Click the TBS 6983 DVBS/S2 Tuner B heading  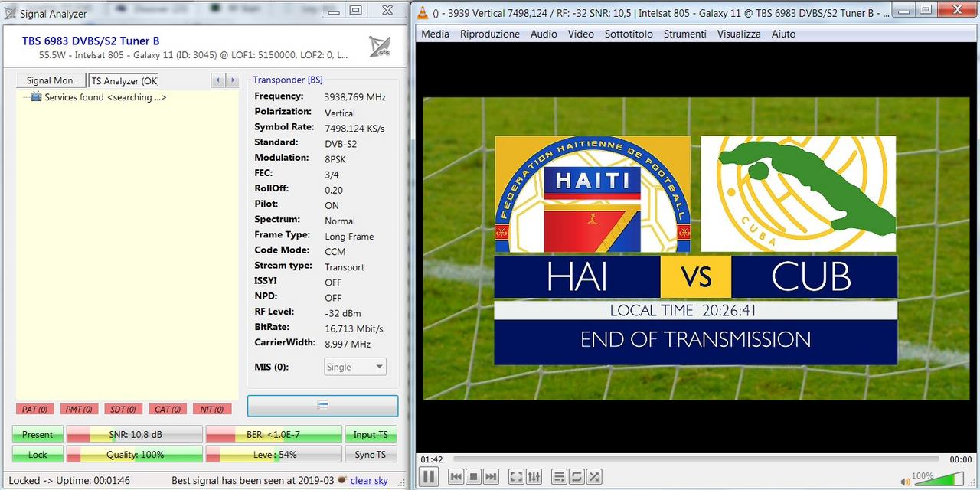90,41
